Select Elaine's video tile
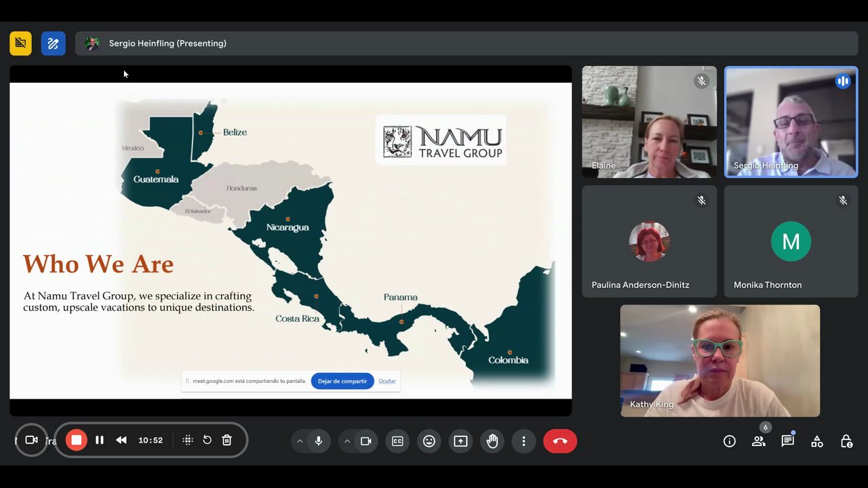 tap(649, 122)
